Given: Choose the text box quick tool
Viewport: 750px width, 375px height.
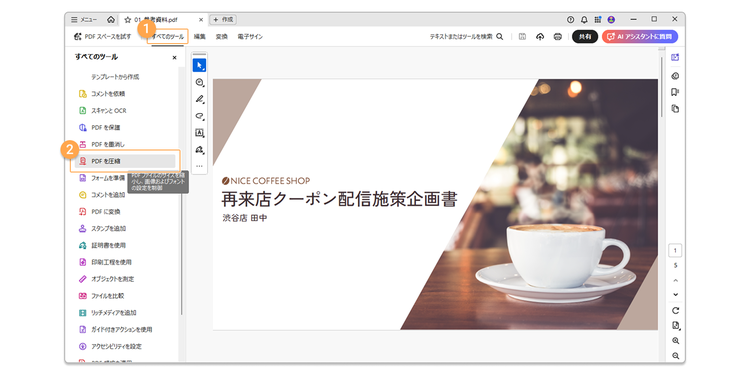Looking at the screenshot, I should tap(199, 133).
